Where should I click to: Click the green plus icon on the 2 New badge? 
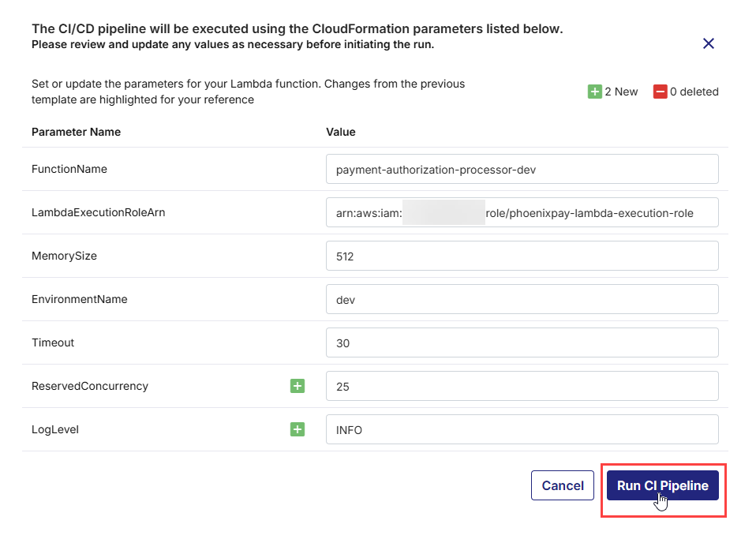click(594, 92)
